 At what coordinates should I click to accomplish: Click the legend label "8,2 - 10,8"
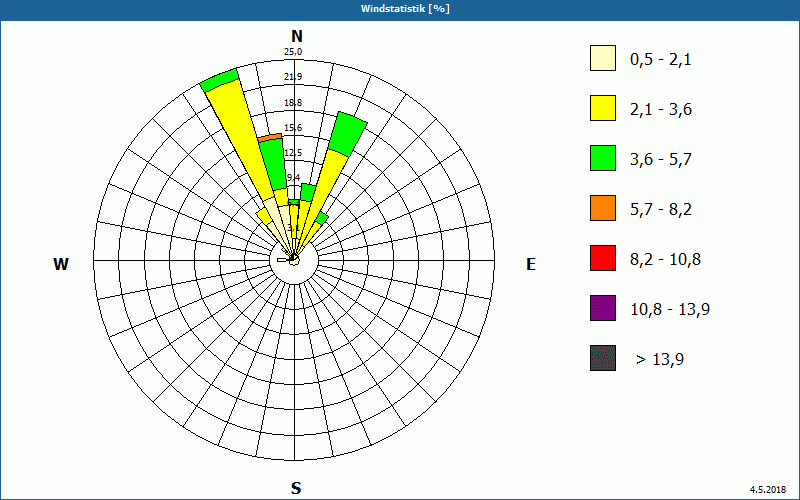pos(665,260)
